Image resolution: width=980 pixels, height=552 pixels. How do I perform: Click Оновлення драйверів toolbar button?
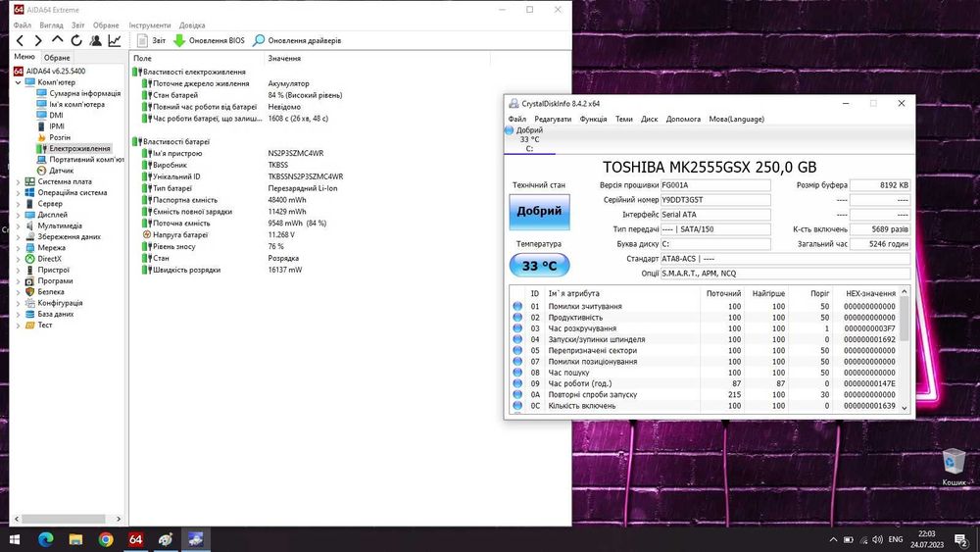[297, 40]
